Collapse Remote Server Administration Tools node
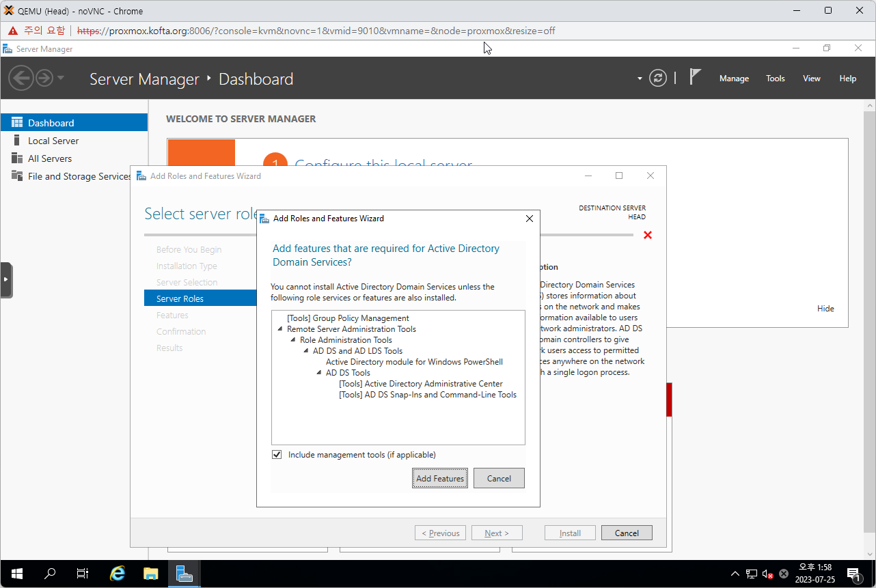Image resolution: width=876 pixels, height=588 pixels. (280, 329)
